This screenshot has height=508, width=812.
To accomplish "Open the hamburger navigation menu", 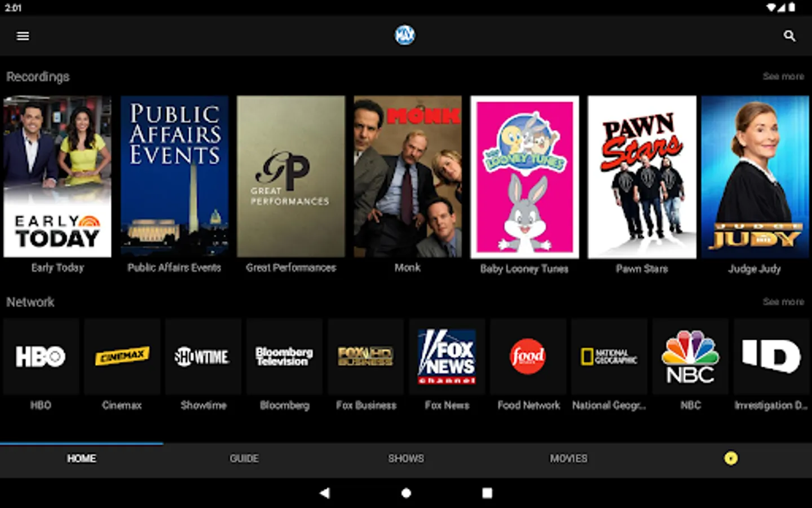I will [x=23, y=36].
